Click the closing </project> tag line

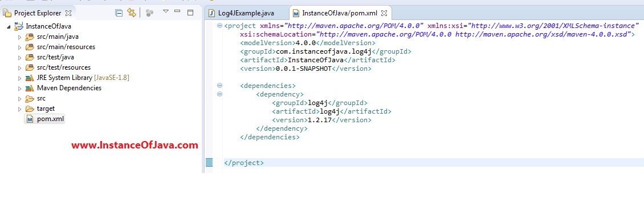coord(244,163)
